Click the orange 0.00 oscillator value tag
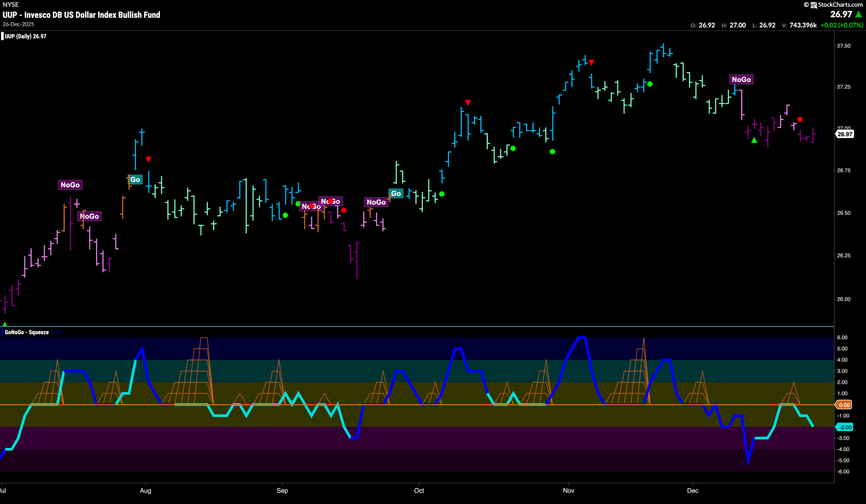Image resolution: width=866 pixels, height=504 pixels. 844,405
